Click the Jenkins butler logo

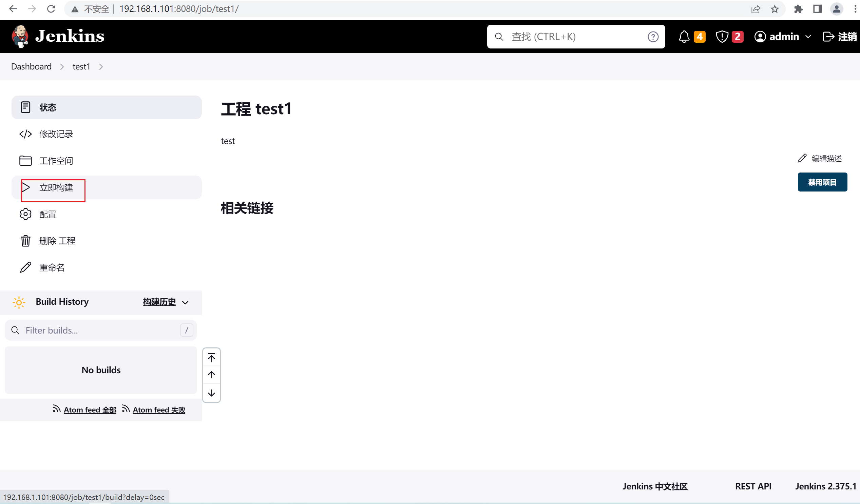tap(20, 36)
